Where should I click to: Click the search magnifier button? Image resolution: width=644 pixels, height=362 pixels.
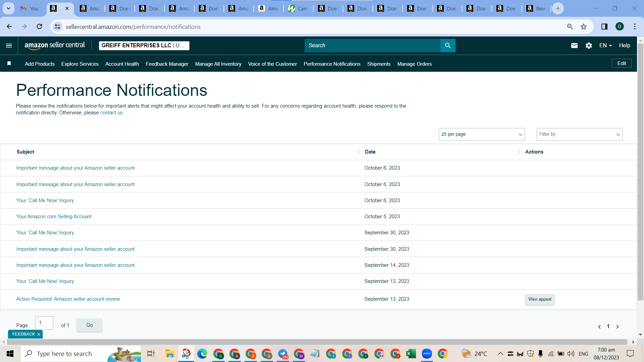click(x=448, y=46)
